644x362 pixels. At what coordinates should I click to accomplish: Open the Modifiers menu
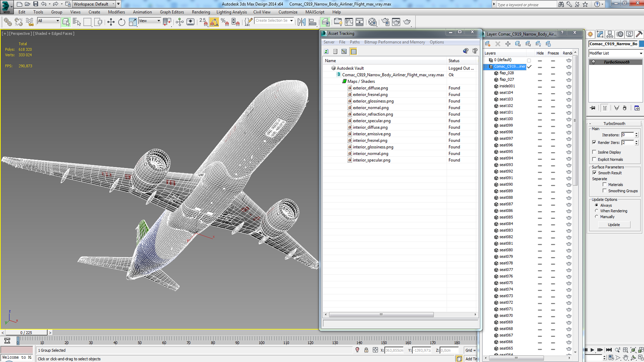coord(116,12)
